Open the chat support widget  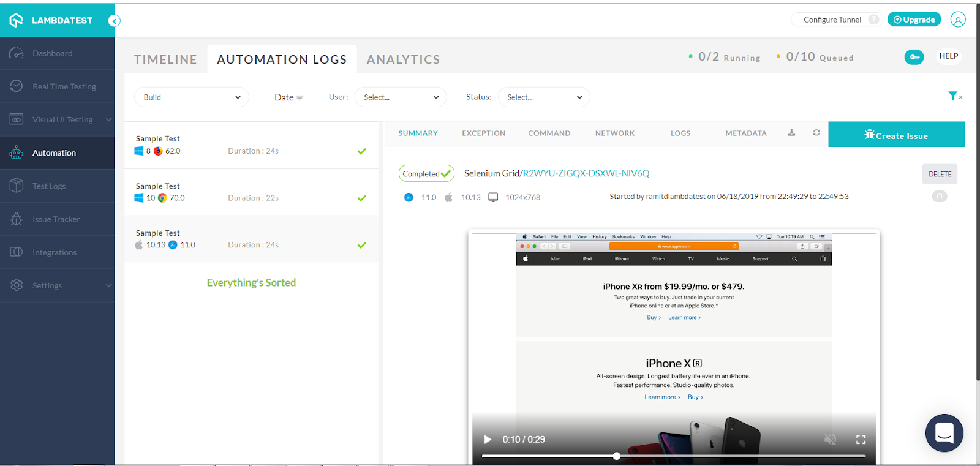click(944, 433)
